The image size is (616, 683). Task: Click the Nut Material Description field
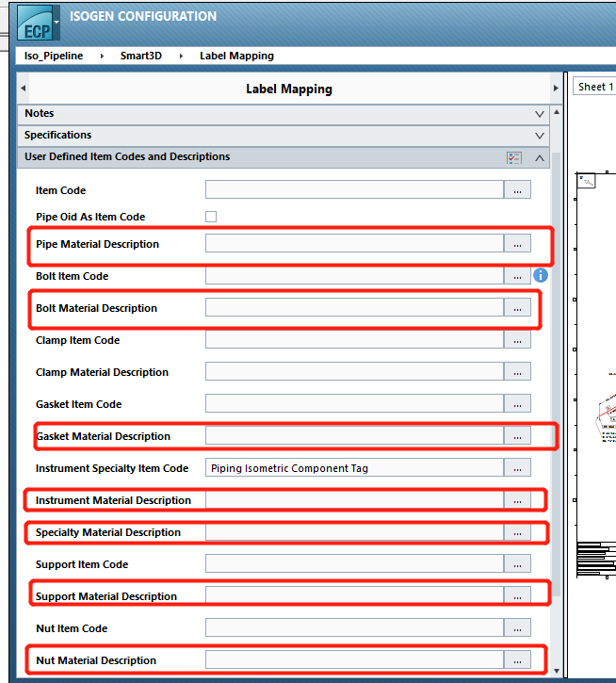tap(354, 659)
